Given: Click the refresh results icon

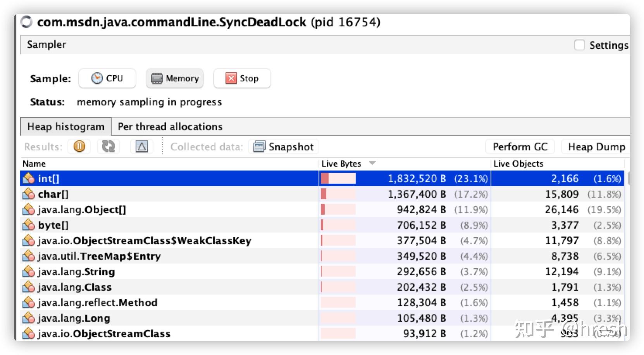Looking at the screenshot, I should (108, 146).
